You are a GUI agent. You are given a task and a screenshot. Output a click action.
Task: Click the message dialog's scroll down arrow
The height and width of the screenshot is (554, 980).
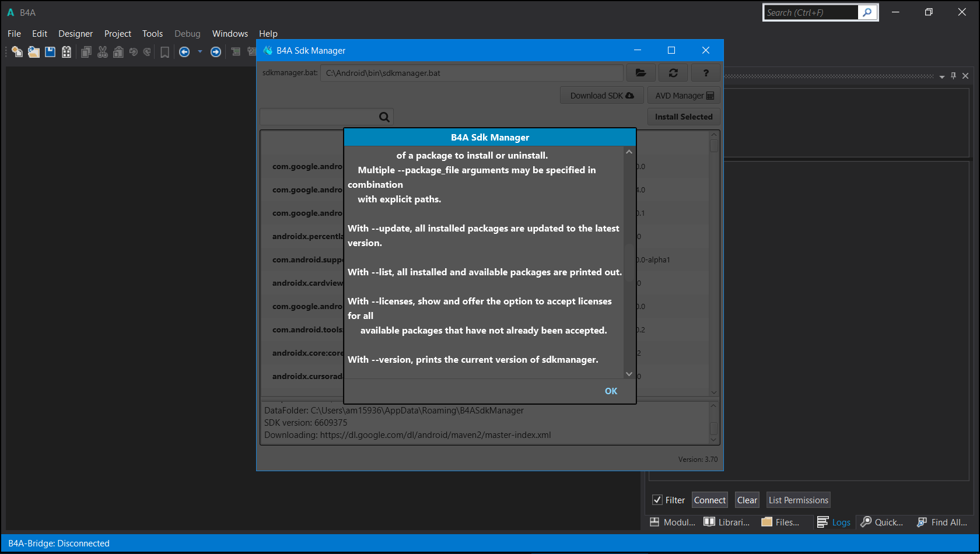coord(629,374)
